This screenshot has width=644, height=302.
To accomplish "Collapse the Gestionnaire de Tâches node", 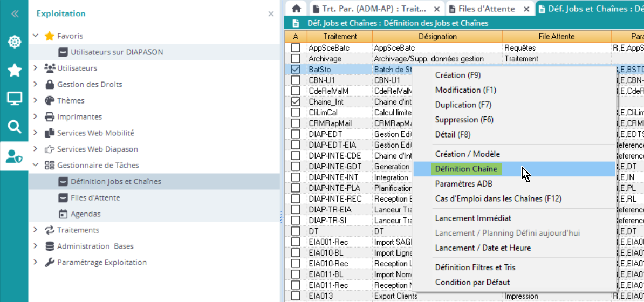I will tap(36, 166).
